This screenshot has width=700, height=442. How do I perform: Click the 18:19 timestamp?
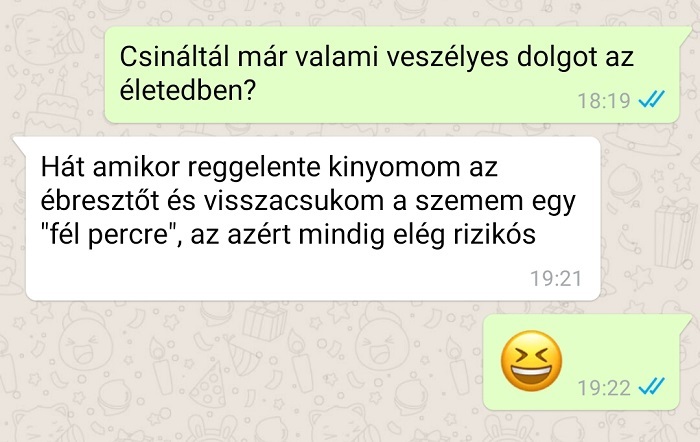pos(604,100)
